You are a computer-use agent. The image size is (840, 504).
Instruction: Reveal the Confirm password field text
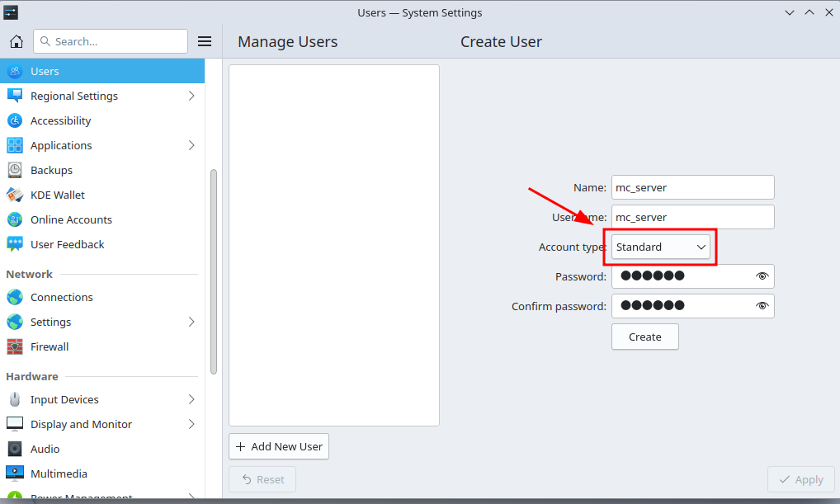click(x=762, y=306)
